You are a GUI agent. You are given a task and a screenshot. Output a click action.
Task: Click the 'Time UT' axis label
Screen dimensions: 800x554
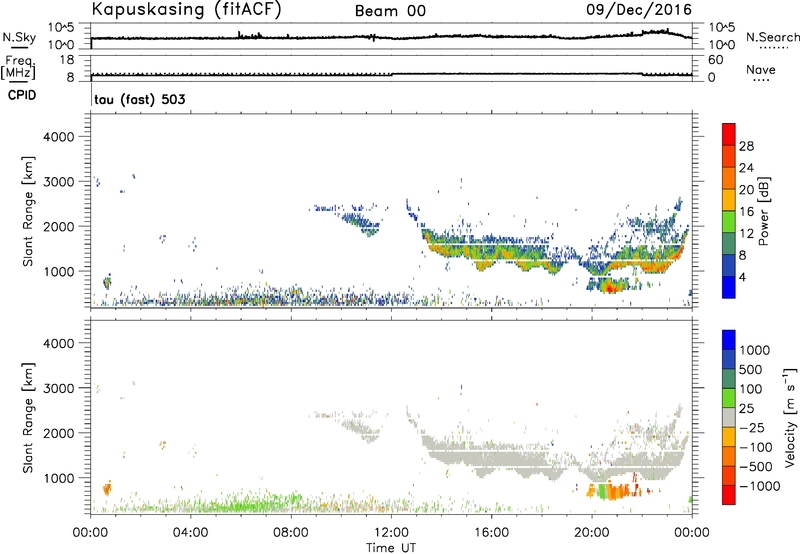[x=391, y=548]
